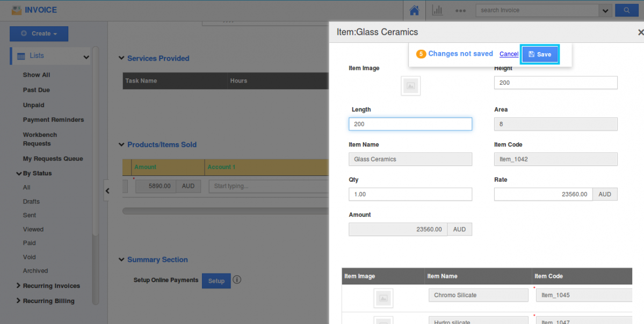Collapse the By Status tree group

click(20, 174)
